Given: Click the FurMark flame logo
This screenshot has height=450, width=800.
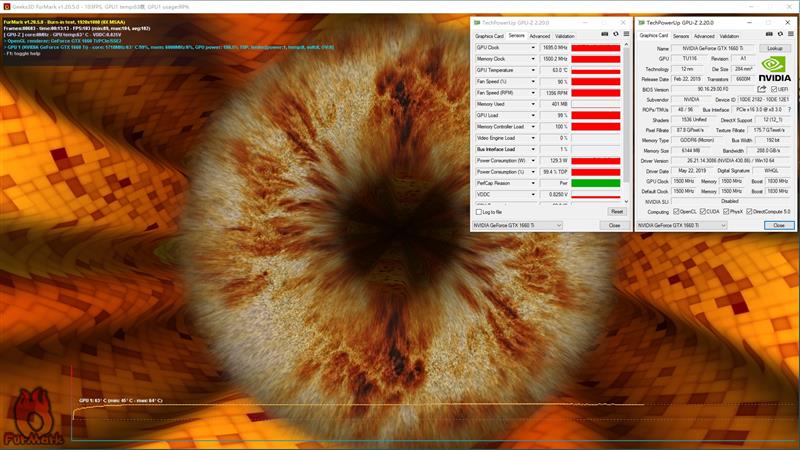Looking at the screenshot, I should pos(33,417).
